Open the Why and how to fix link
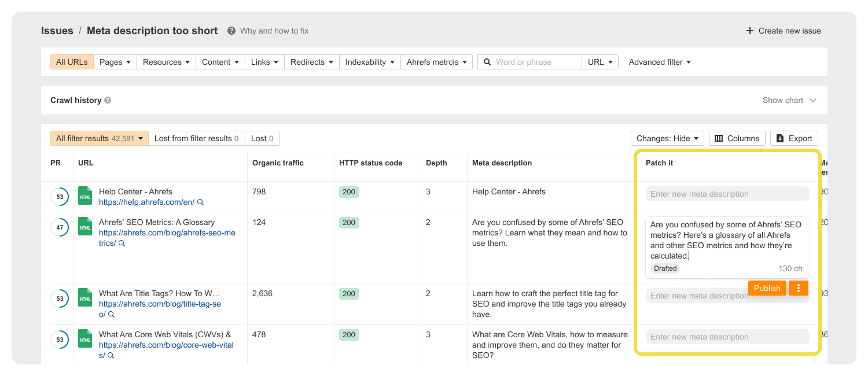This screenshot has width=868, height=376. [275, 31]
